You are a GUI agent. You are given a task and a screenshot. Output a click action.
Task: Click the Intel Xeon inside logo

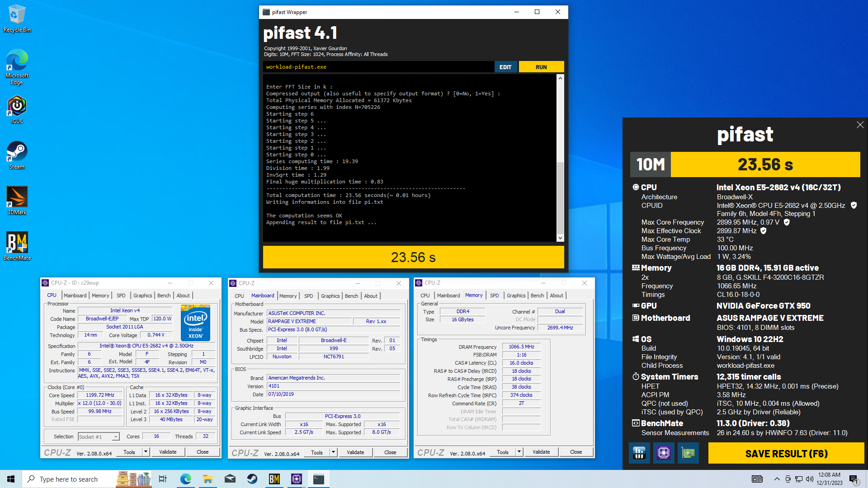pos(195,323)
